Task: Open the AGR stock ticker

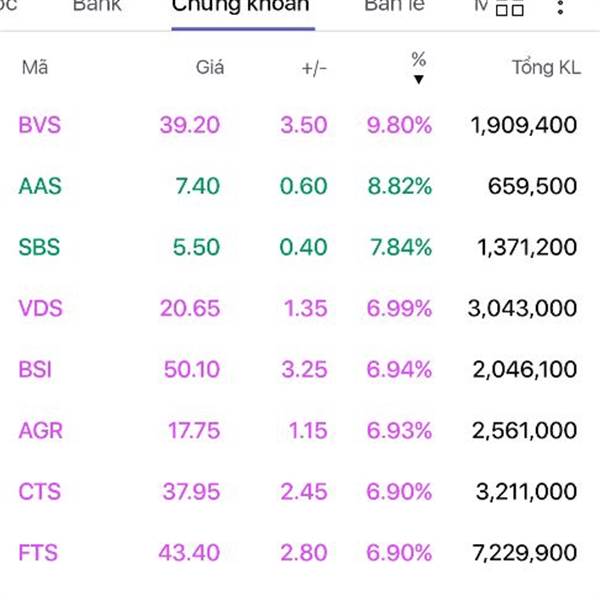Action: click(x=41, y=431)
